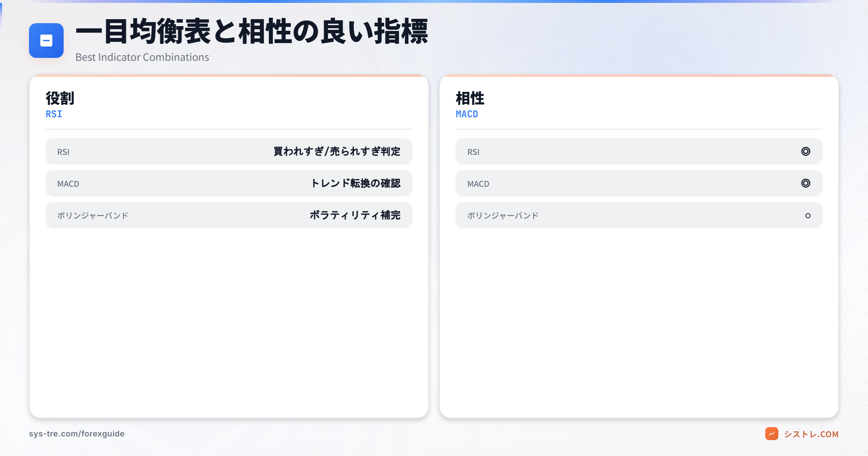This screenshot has height=456, width=868.
Task: Click the single circle mark in ボリンジャーバンド row
Action: coord(808,216)
